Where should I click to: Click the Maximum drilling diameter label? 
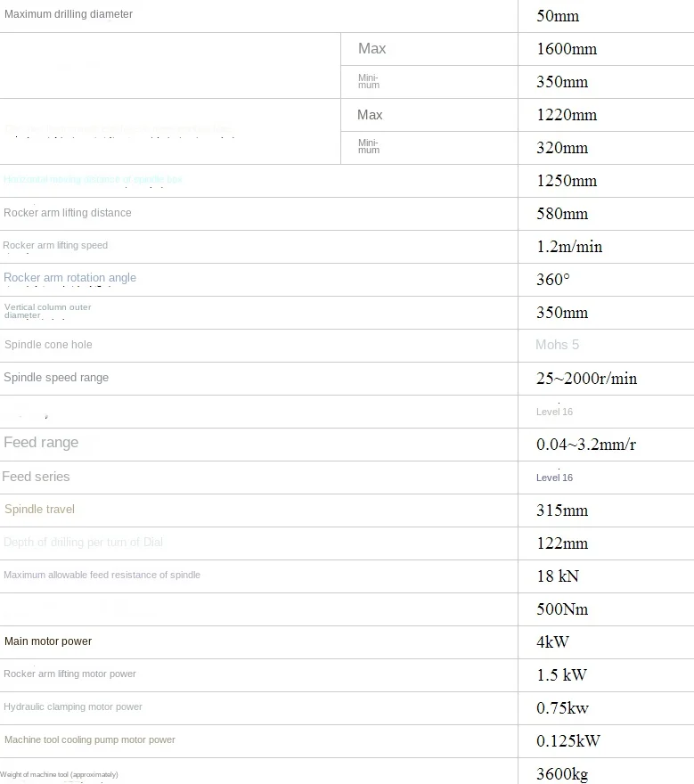69,14
